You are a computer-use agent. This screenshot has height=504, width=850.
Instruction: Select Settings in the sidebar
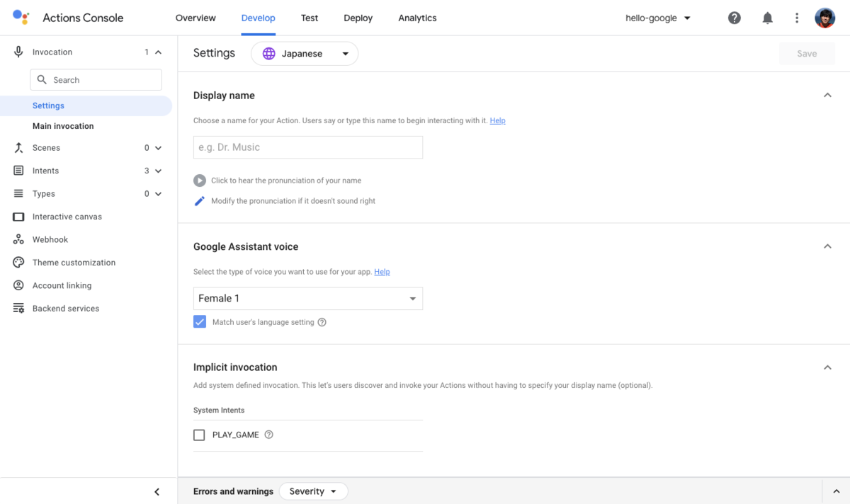click(86, 105)
